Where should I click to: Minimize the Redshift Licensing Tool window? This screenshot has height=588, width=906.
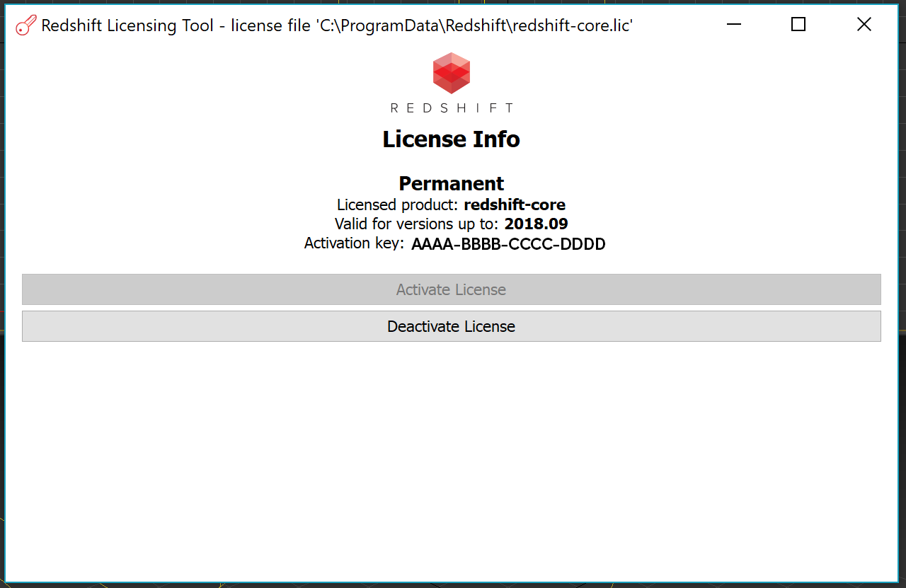coord(733,25)
